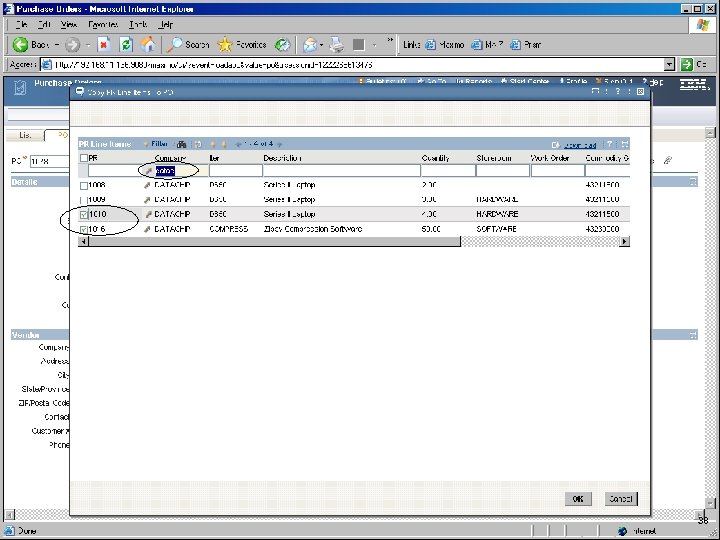Open the Mail button dropdown arrow
This screenshot has width=720, height=540.
pyautogui.click(x=321, y=45)
